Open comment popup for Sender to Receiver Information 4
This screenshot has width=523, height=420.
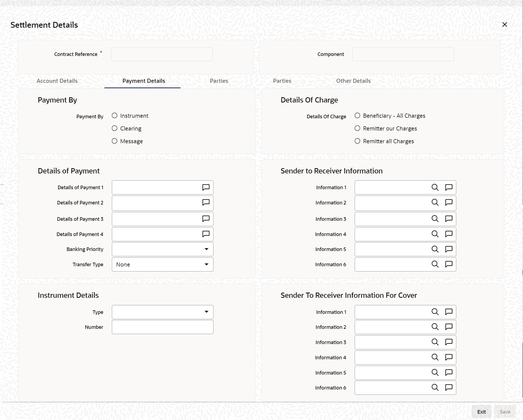coord(449,234)
